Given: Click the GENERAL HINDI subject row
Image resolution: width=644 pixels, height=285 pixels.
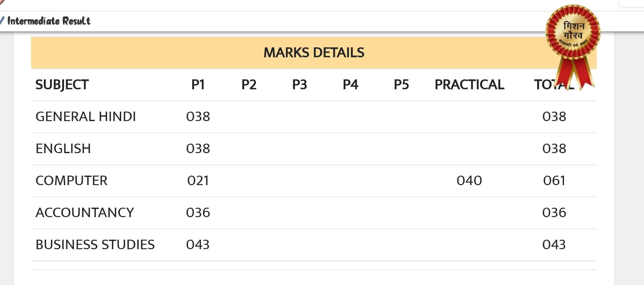Looking at the screenshot, I should 314,117.
